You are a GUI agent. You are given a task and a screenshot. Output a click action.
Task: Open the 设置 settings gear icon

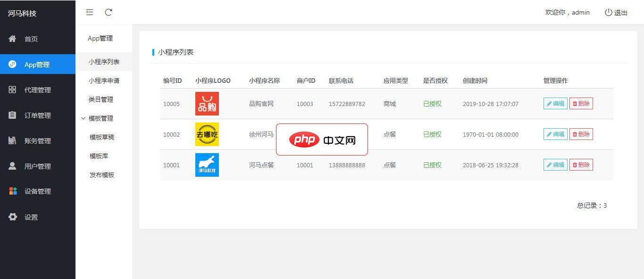[x=13, y=217]
